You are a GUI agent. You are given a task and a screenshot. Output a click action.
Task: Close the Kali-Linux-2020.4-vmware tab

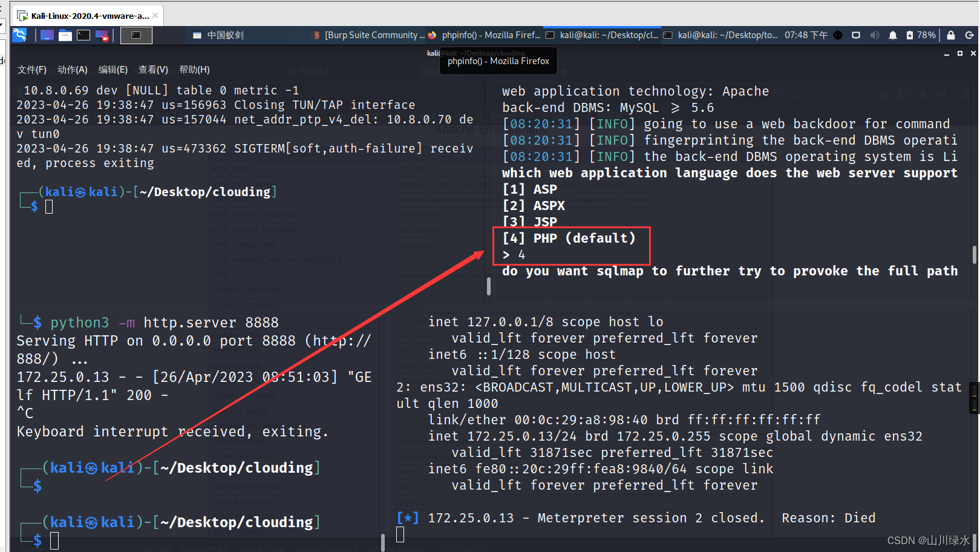[x=155, y=16]
